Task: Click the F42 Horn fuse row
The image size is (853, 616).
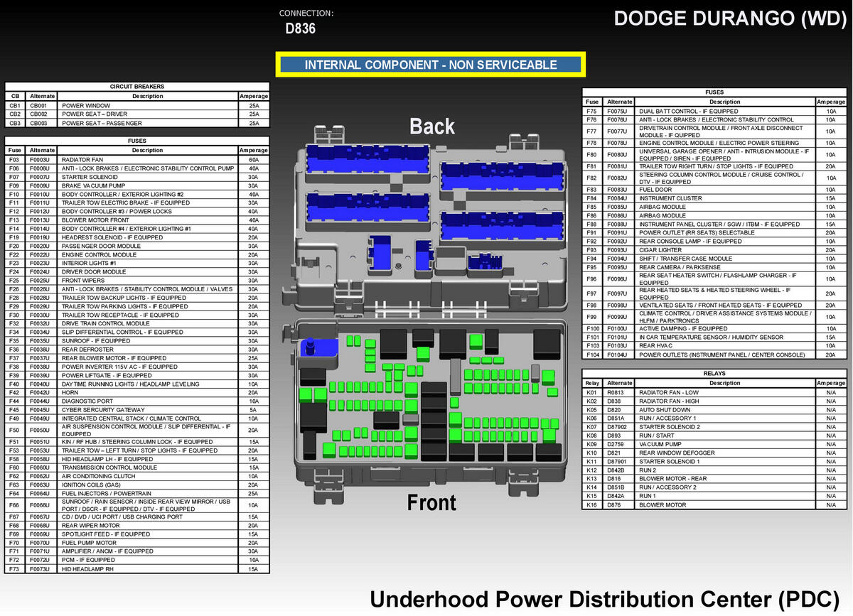Action: tap(137, 392)
